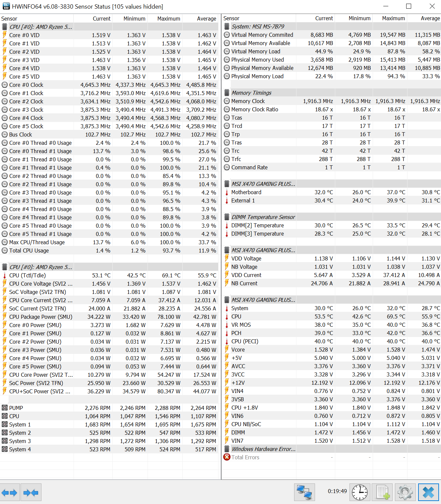Click the Total CPU Usage gauge icon
This screenshot has width=441, height=504.
coord(5,250)
